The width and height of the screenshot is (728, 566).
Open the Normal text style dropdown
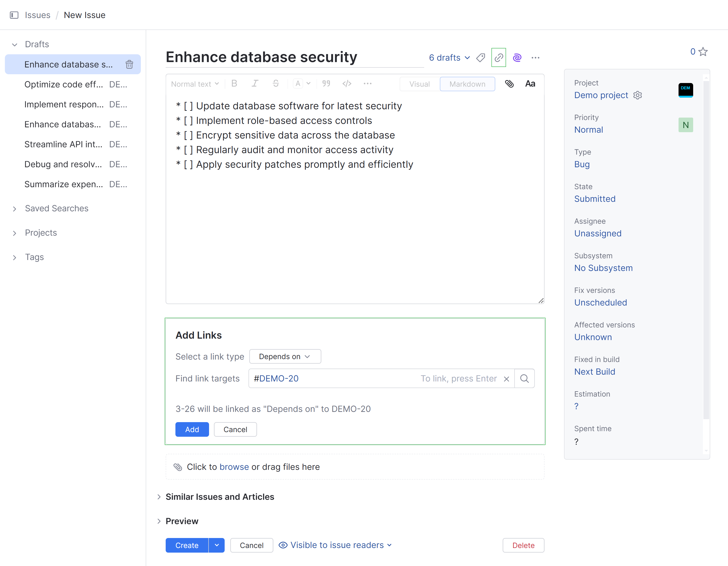click(194, 84)
